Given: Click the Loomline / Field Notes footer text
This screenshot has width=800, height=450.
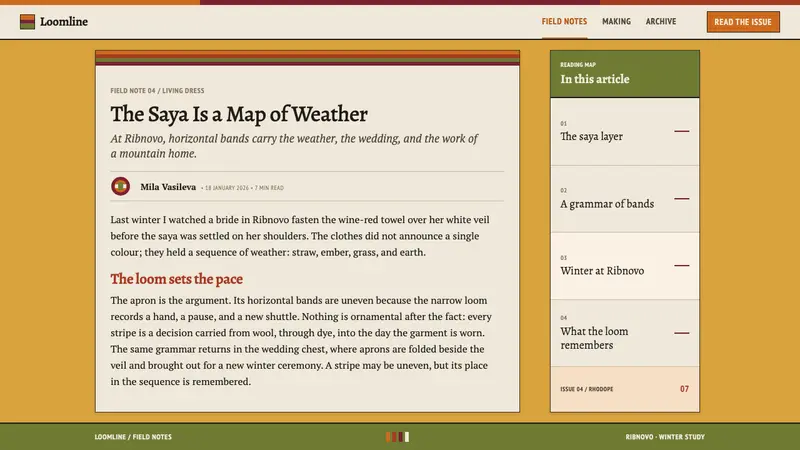Looking at the screenshot, I should pyautogui.click(x=133, y=437).
